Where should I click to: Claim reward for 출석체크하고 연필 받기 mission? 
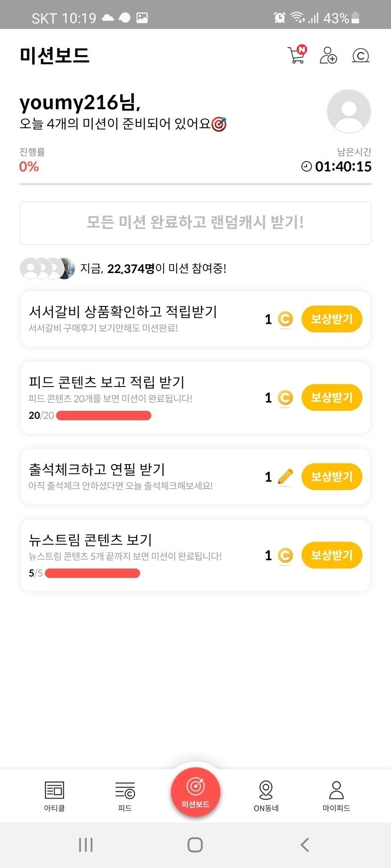pyautogui.click(x=332, y=477)
